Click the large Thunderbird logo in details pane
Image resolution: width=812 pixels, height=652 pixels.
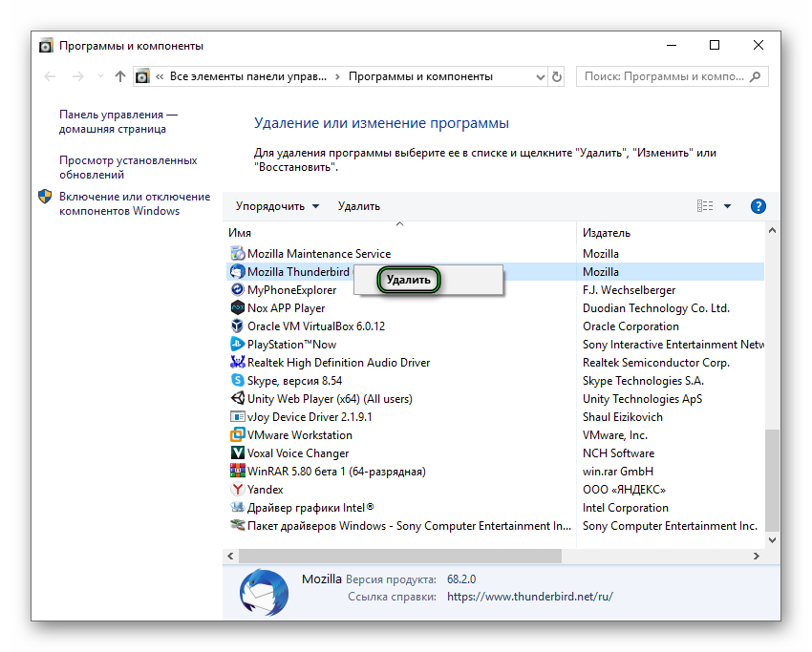(264, 593)
